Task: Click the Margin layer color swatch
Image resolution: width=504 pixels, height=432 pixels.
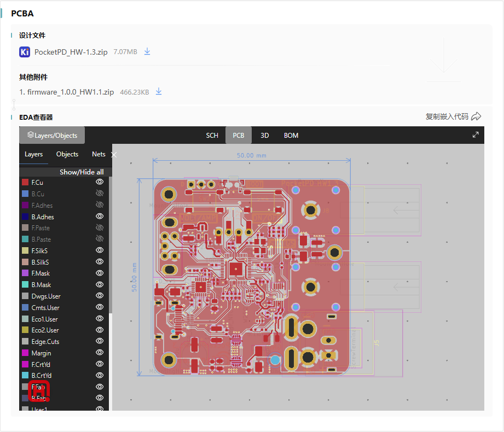Action: coord(25,353)
